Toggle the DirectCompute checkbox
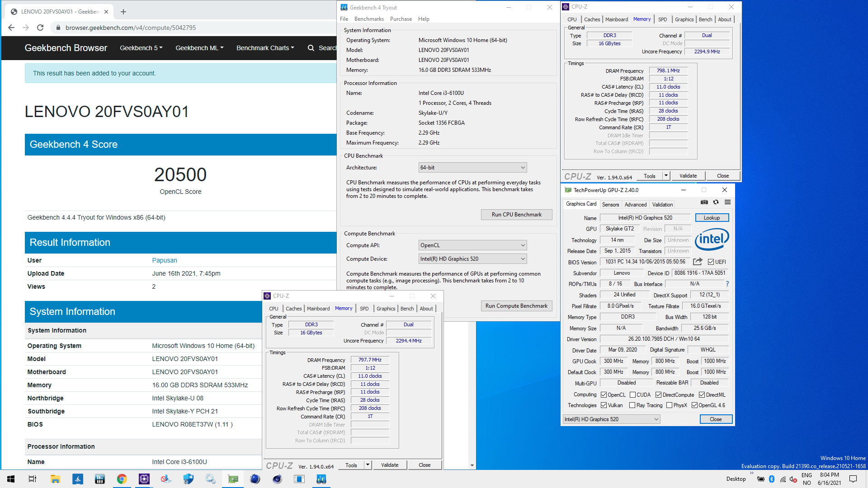Viewport: 868px width, 488px height. [659, 395]
